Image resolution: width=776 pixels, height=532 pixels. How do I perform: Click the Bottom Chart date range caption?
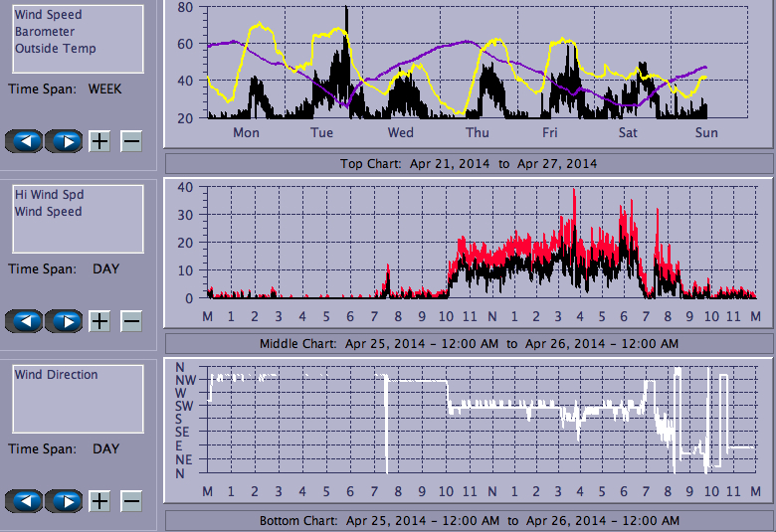pyautogui.click(x=469, y=521)
